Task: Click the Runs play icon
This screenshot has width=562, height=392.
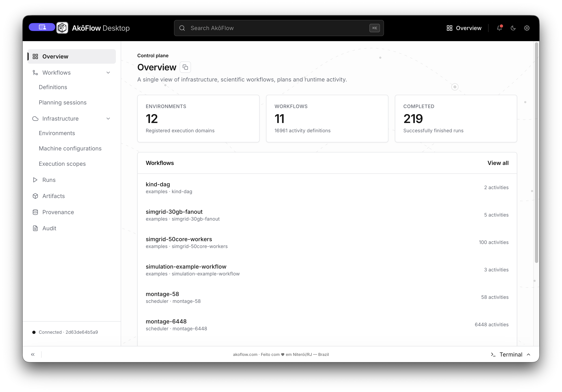Action: tap(35, 180)
